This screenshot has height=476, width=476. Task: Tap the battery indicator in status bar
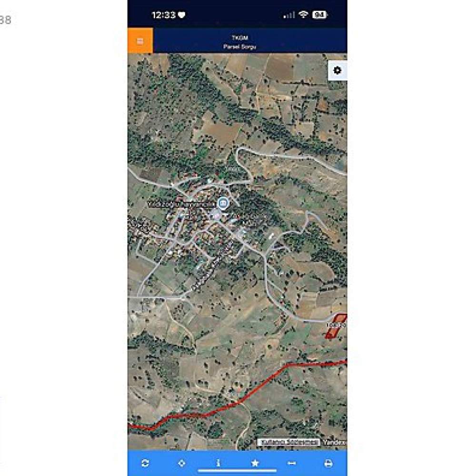tap(320, 15)
